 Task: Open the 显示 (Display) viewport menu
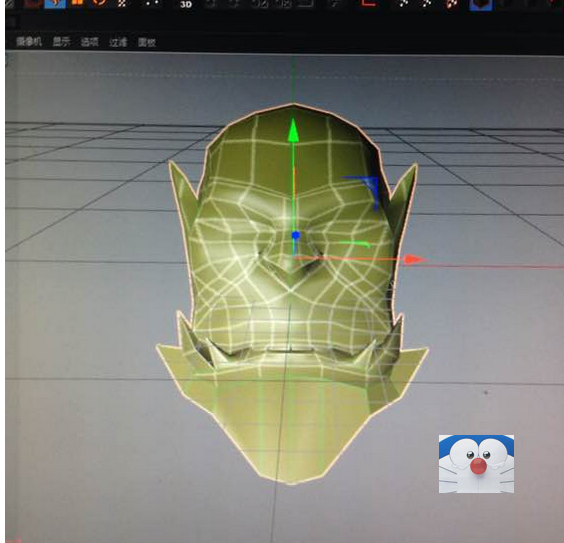pyautogui.click(x=61, y=42)
